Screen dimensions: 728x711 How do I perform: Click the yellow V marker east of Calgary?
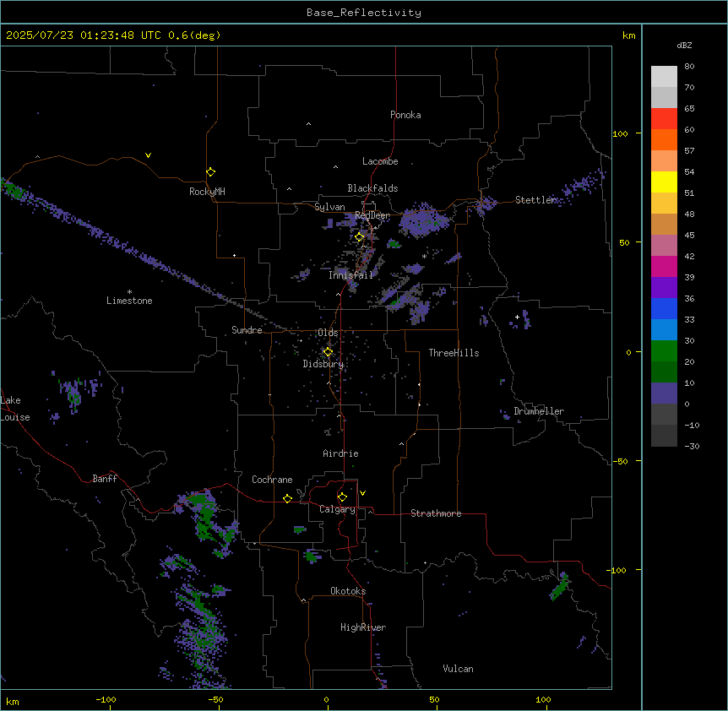(x=362, y=493)
